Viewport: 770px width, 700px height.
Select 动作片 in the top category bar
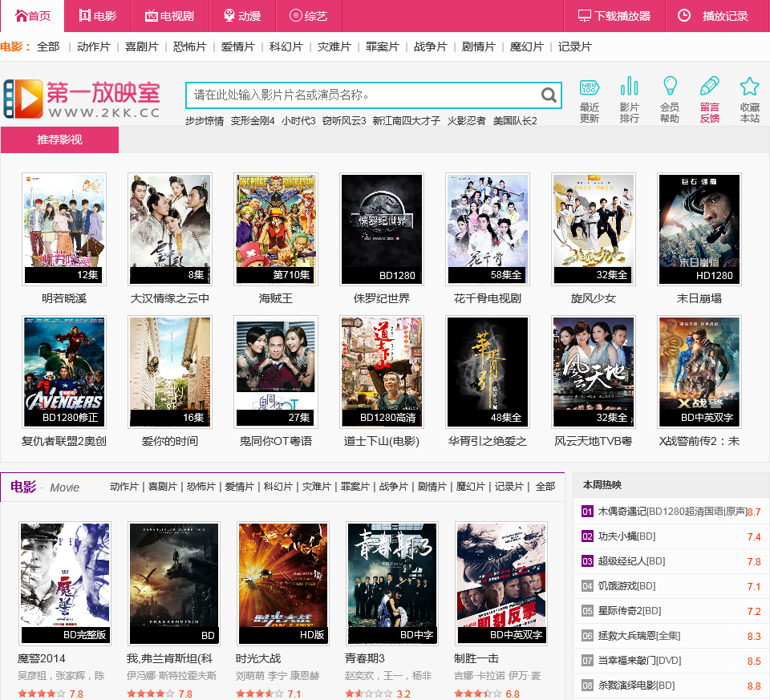click(94, 47)
